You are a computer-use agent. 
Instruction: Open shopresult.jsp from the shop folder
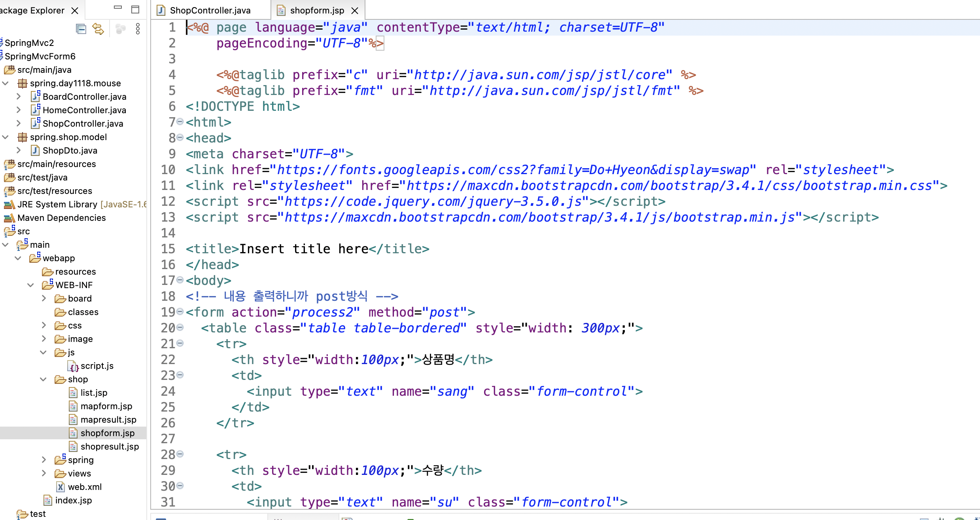tap(110, 447)
